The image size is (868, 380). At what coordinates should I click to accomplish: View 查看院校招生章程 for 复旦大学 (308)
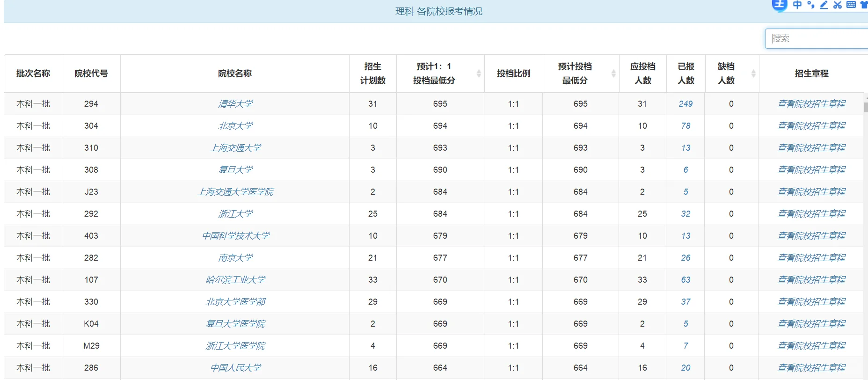[x=811, y=170]
